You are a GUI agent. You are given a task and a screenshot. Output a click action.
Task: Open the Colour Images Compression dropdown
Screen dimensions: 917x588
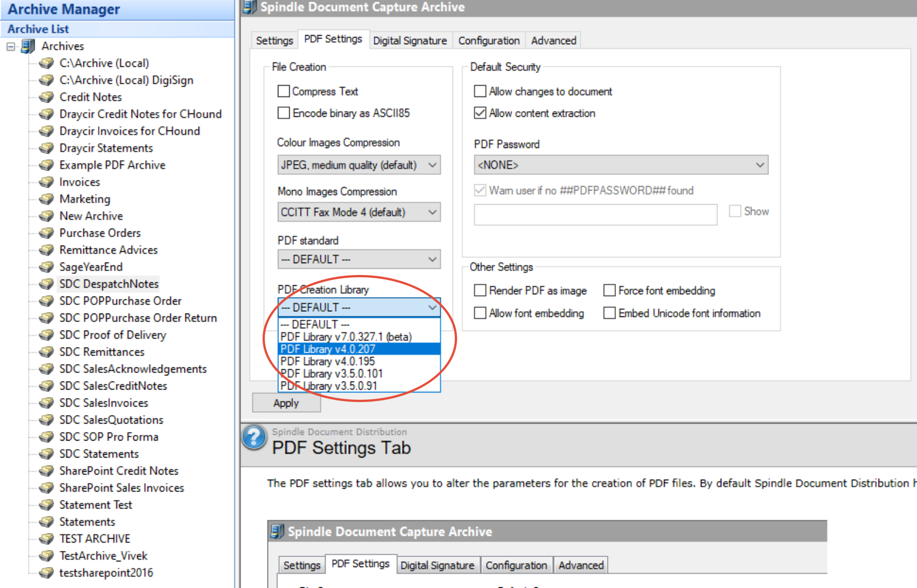pos(359,165)
